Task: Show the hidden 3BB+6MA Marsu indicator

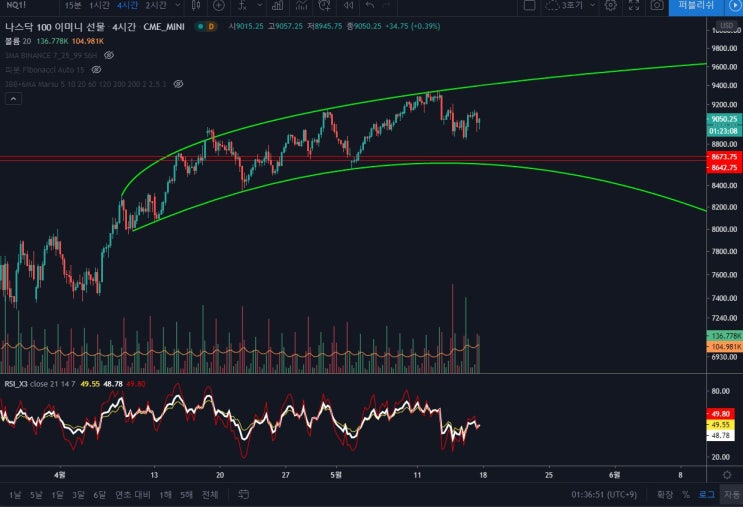Action: pyautogui.click(x=178, y=84)
